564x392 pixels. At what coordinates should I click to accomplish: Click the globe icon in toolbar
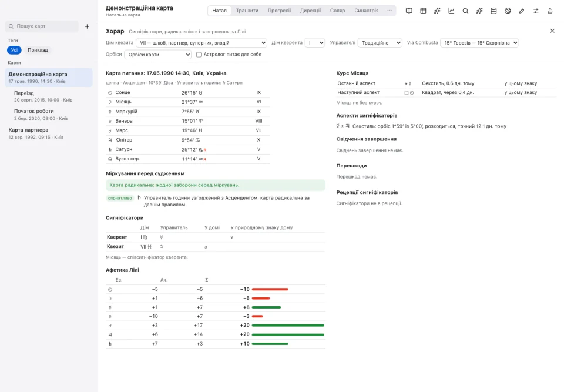[508, 11]
